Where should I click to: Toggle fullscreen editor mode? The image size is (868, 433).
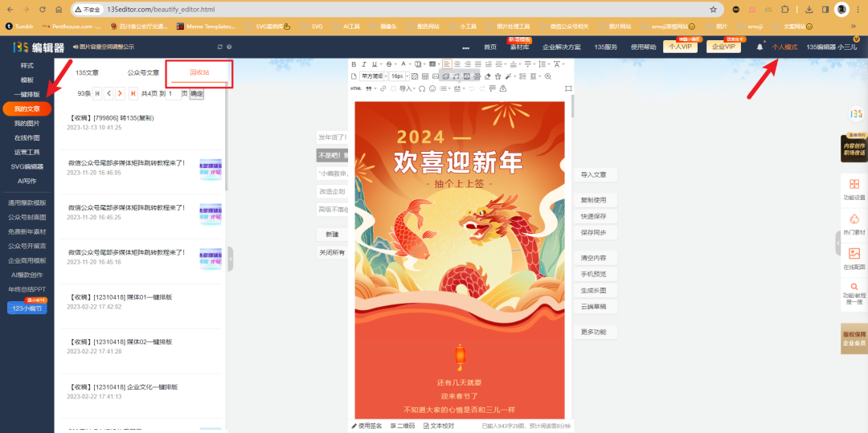[x=568, y=88]
